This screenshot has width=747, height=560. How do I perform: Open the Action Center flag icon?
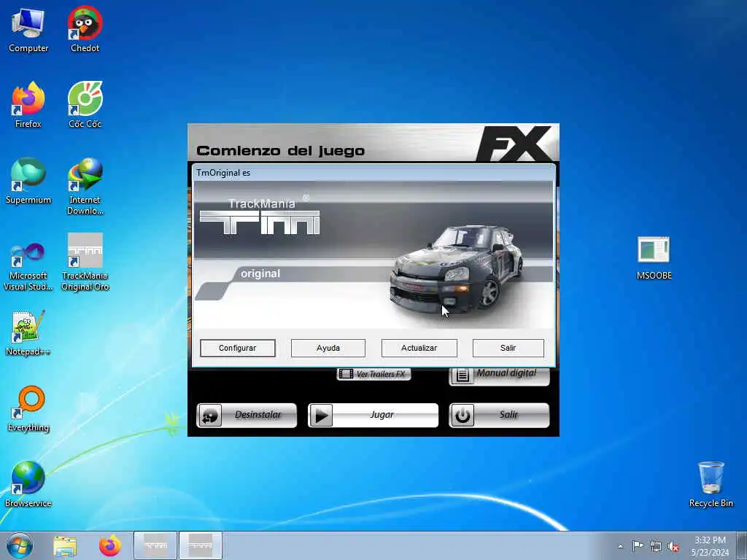638,546
